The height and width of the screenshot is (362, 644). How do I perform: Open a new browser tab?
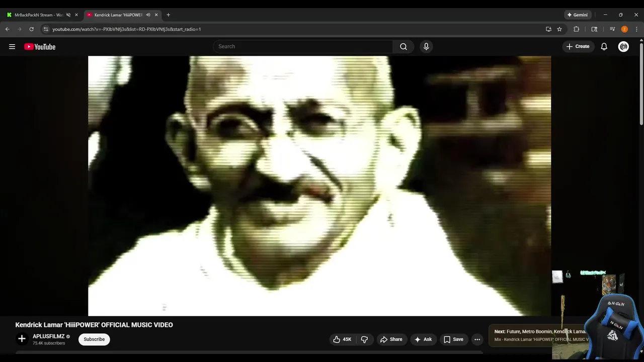click(x=168, y=15)
